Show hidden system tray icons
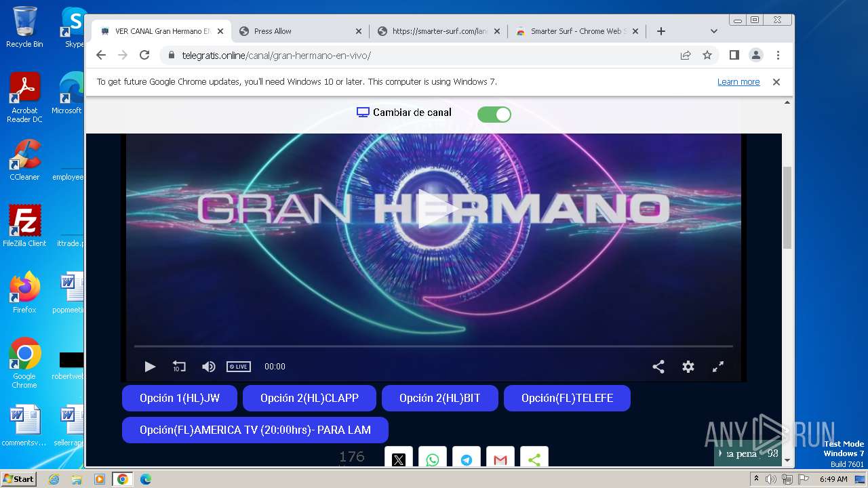The width and height of the screenshot is (868, 488). tap(756, 479)
